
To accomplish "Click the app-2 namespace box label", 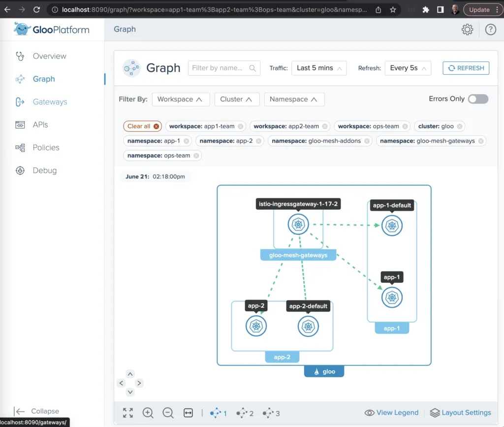I will [282, 357].
